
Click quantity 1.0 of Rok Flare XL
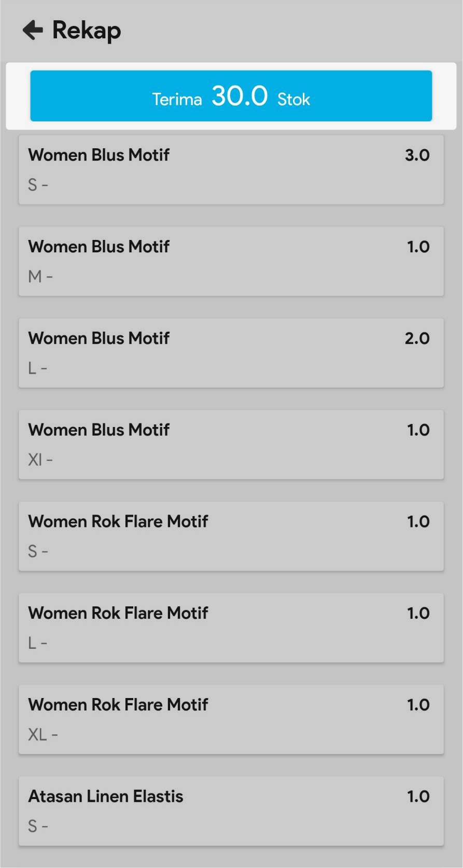(x=418, y=705)
